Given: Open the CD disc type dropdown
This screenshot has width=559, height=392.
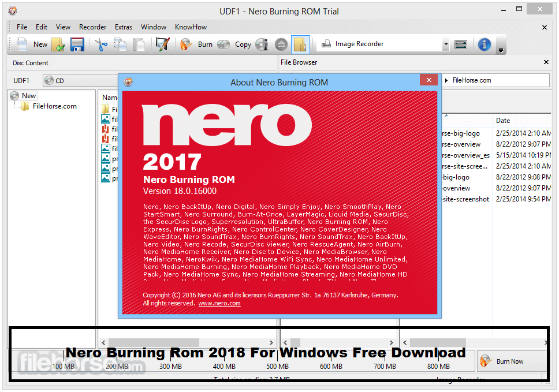Looking at the screenshot, I should click(81, 81).
